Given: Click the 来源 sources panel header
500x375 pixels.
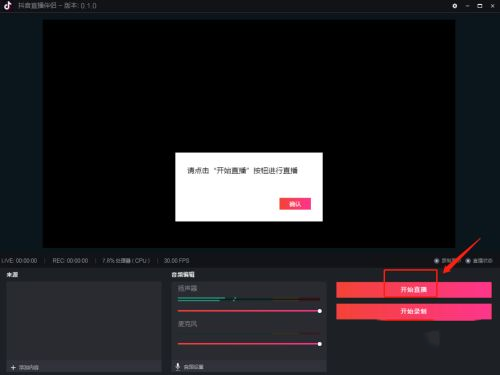Looking at the screenshot, I should click(12, 275).
